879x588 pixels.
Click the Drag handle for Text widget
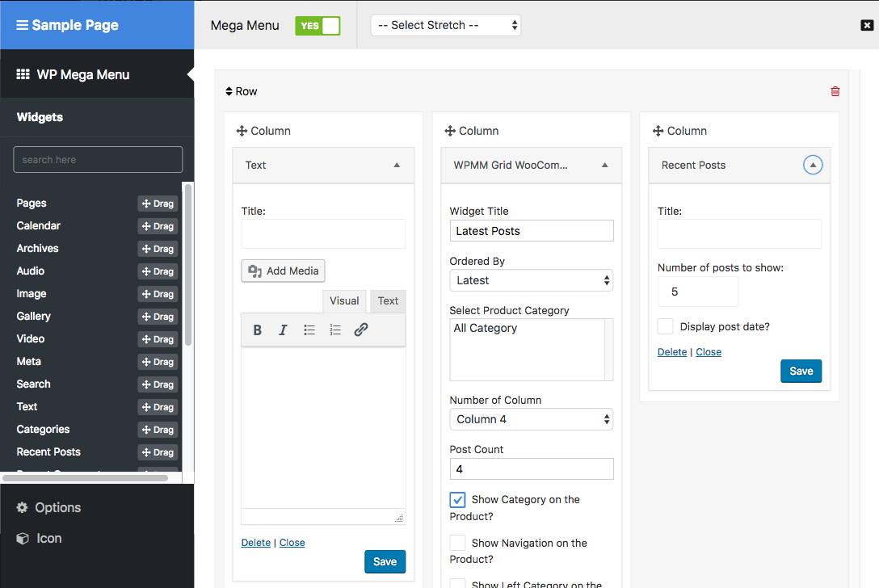(158, 407)
